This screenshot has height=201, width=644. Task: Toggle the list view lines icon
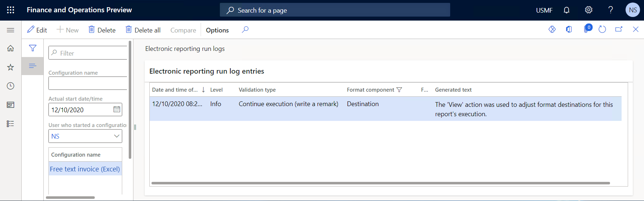pos(33,66)
